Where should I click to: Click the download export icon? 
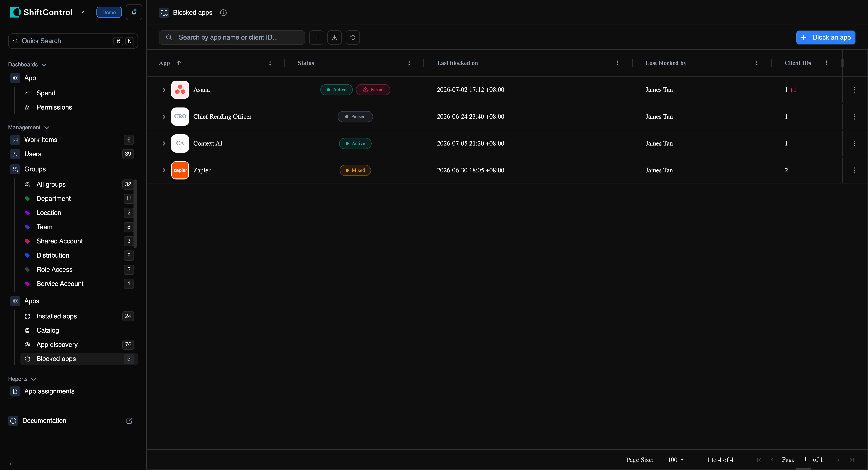(x=334, y=37)
